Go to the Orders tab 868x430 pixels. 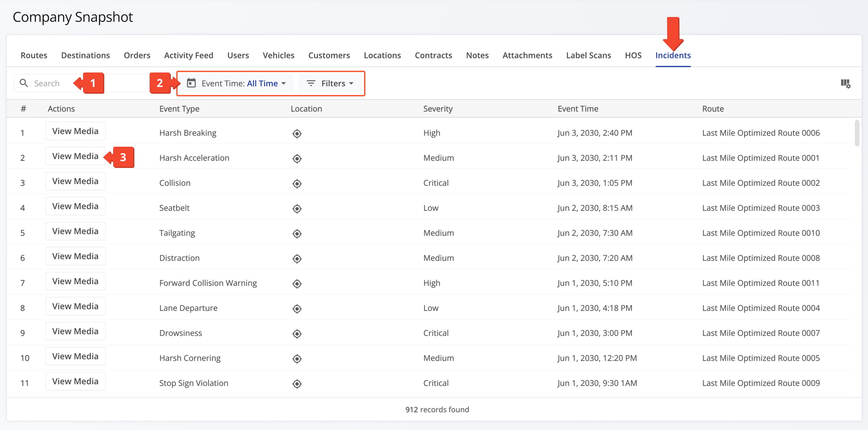[137, 55]
